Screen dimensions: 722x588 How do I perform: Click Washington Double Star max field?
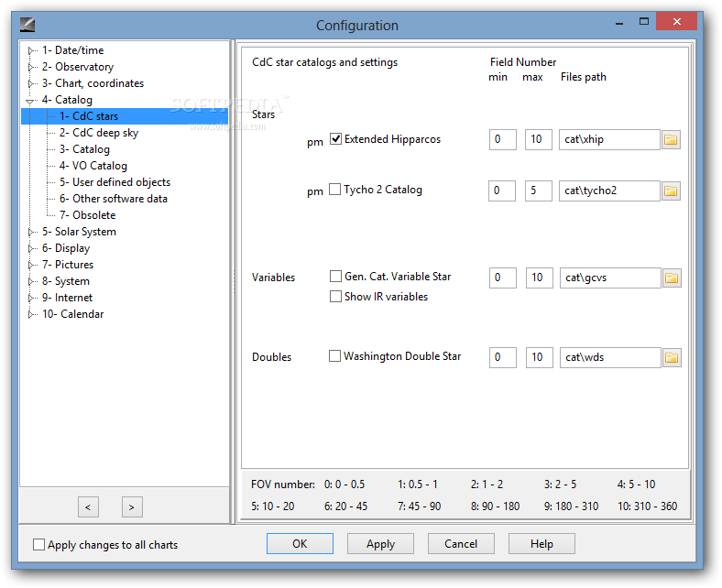539,357
